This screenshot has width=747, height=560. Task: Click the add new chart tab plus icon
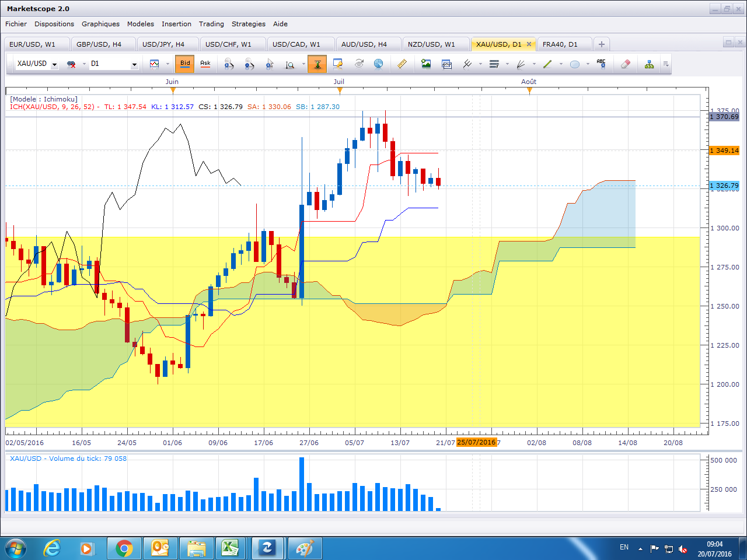(601, 44)
